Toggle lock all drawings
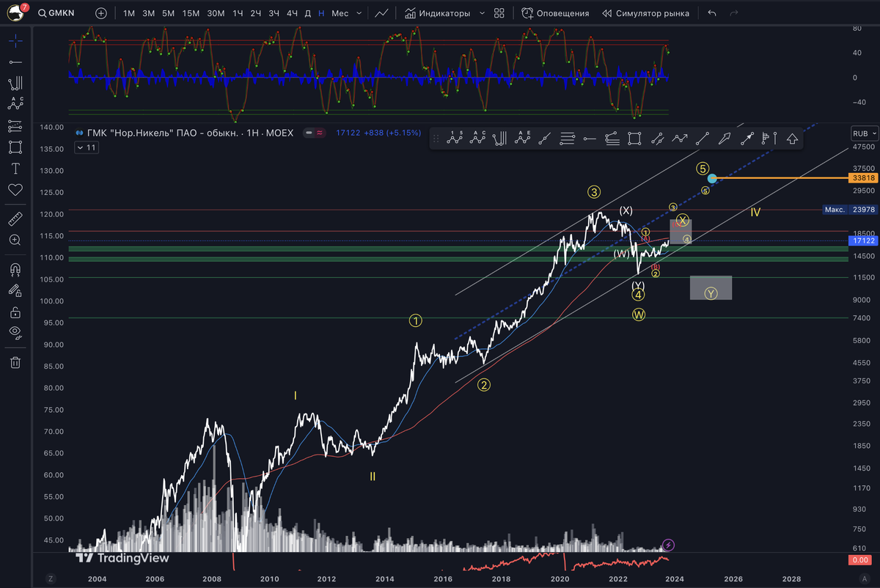Screen dimensions: 880x588 (x=15, y=312)
